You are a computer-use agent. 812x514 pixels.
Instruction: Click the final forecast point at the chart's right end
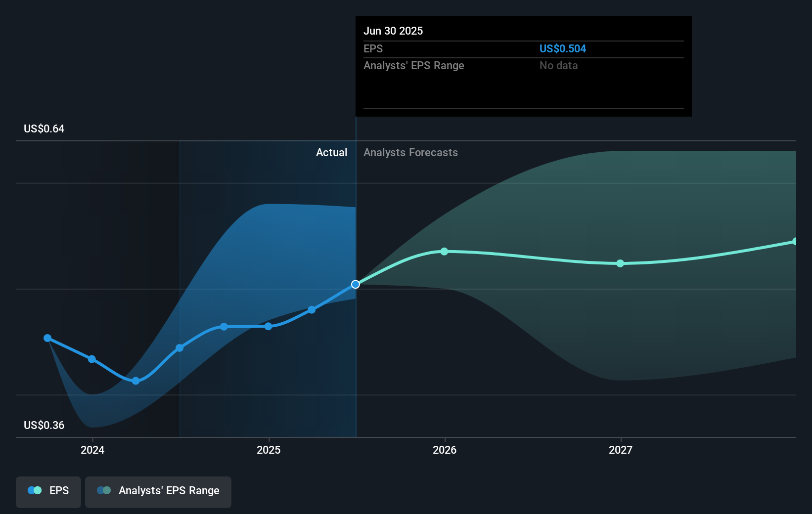(x=795, y=241)
